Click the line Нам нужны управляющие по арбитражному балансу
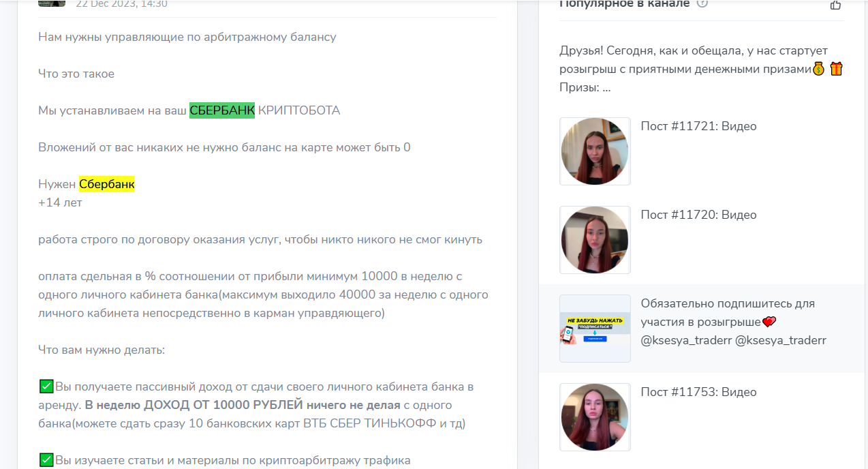 [x=187, y=37]
